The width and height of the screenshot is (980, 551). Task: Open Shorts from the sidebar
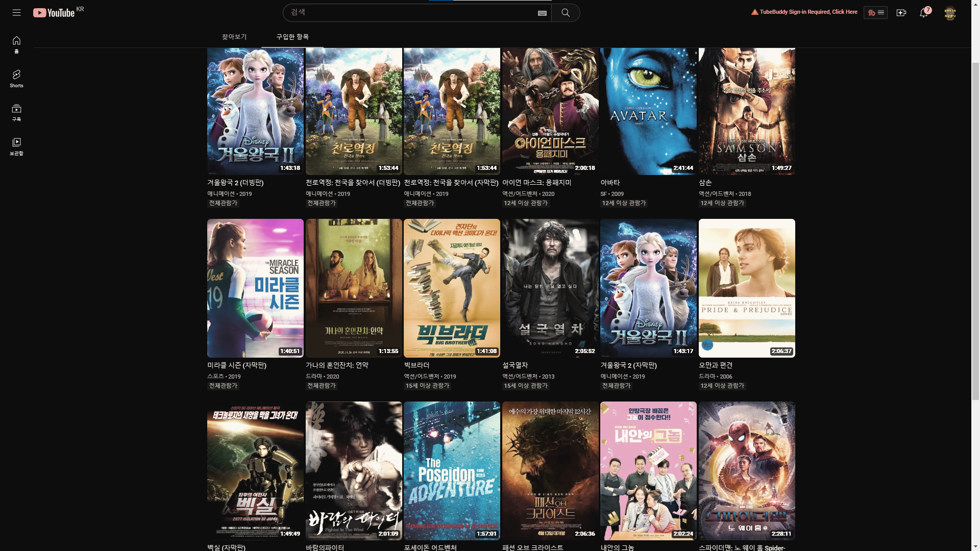(16, 79)
